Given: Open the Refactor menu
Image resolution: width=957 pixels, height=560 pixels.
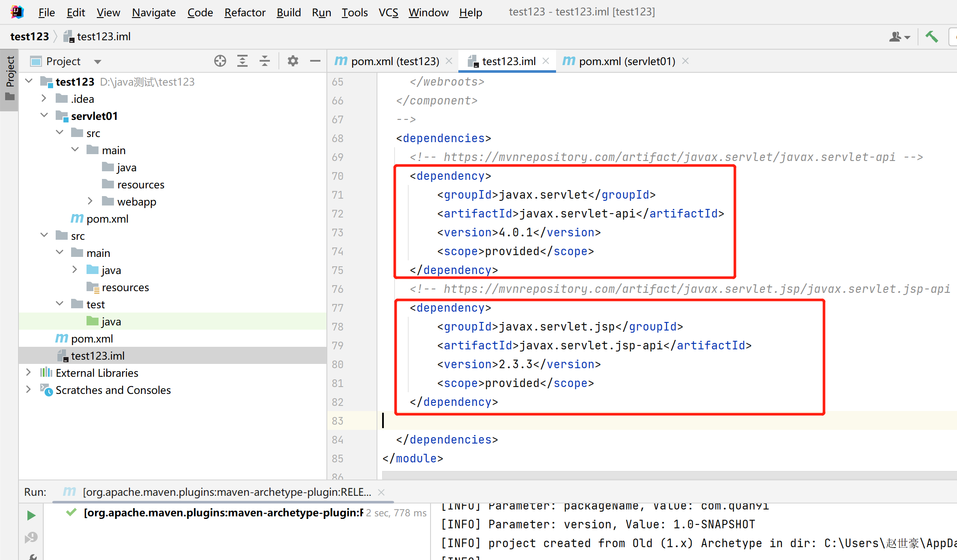Looking at the screenshot, I should tap(245, 12).
